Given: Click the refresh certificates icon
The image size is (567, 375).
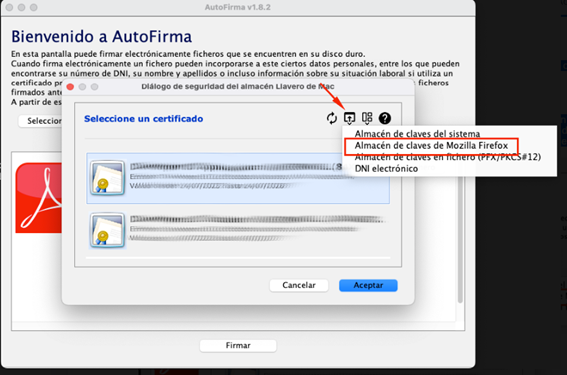Looking at the screenshot, I should (331, 118).
